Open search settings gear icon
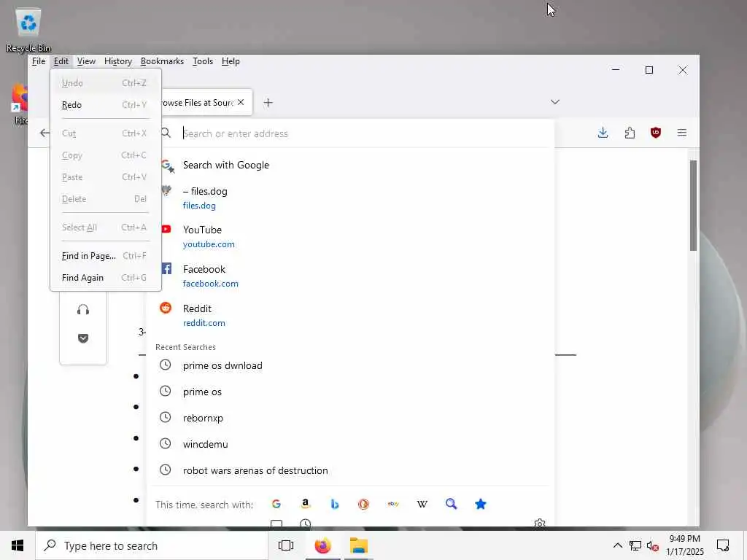This screenshot has width=747, height=560. point(540,523)
